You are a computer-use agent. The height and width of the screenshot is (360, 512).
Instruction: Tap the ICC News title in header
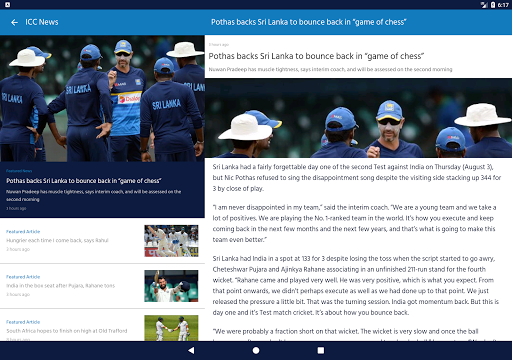coord(42,22)
